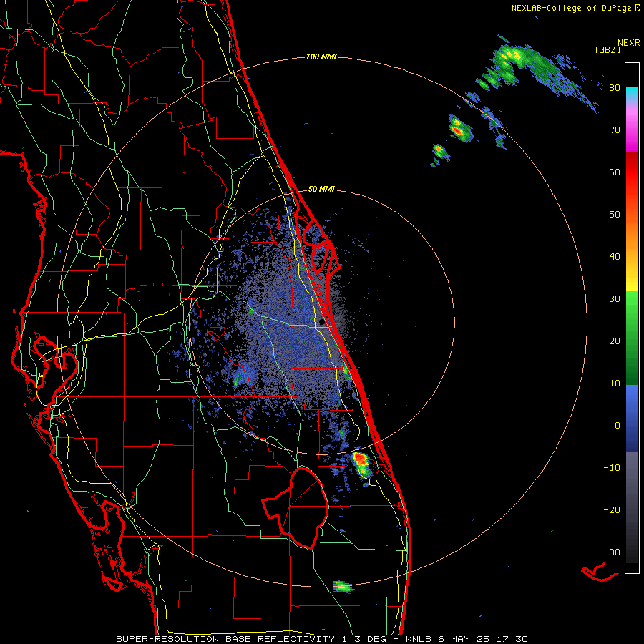
Task: Click the 60 value on dBZ scale
Action: coord(615,172)
